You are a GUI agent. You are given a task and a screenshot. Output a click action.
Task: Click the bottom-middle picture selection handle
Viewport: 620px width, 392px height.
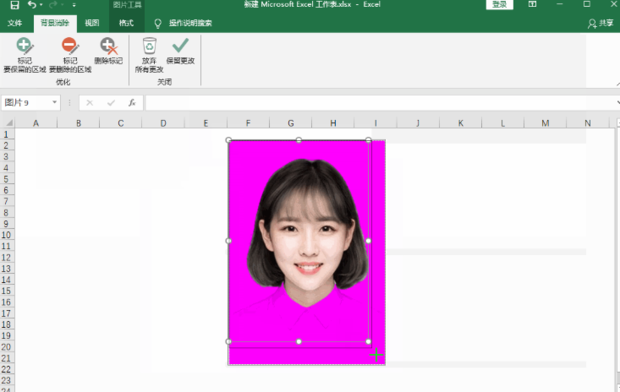coord(299,341)
